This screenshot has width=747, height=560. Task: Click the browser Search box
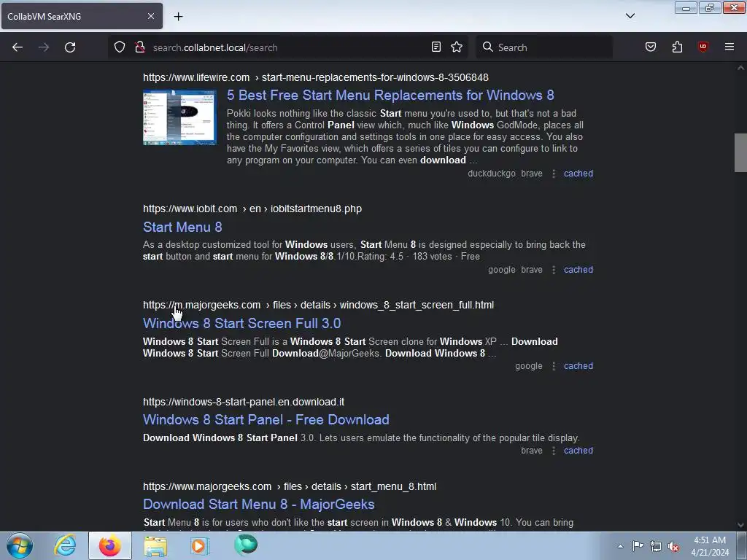[x=544, y=47]
